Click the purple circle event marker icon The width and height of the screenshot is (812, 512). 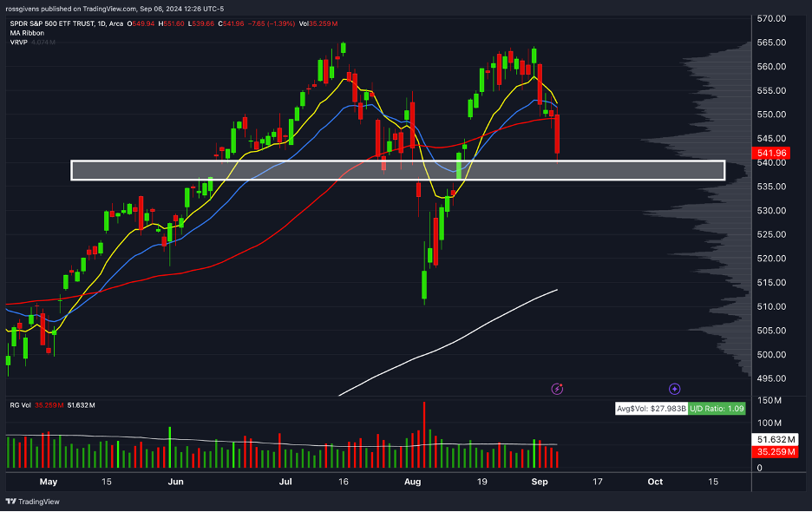674,389
